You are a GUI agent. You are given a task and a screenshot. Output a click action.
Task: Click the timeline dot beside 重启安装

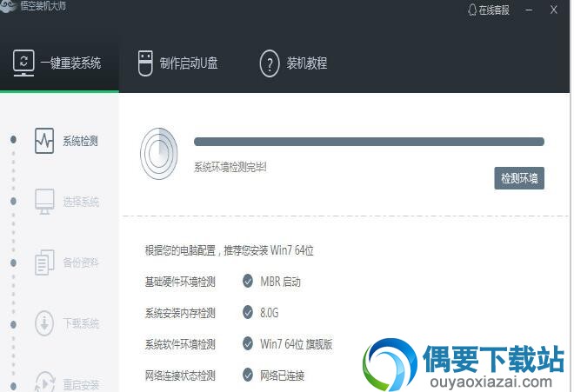point(14,386)
